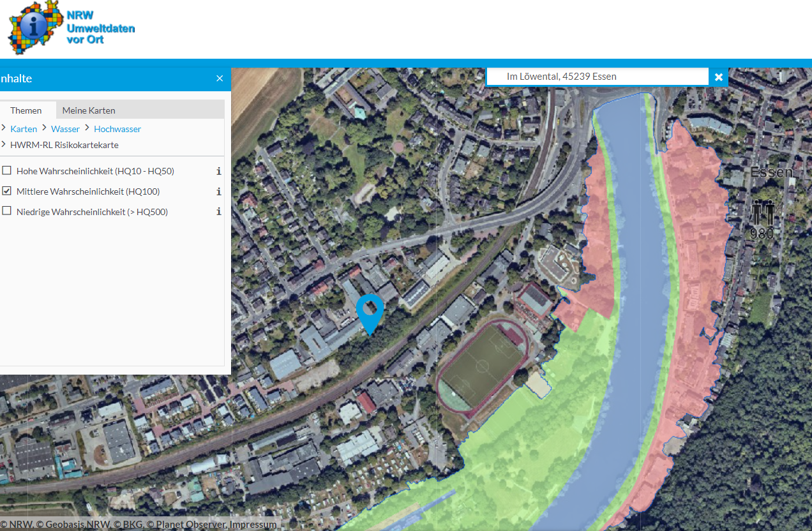Close the Inhalte panel

[x=220, y=79]
